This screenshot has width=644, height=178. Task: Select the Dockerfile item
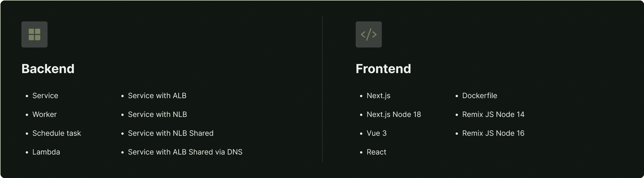coord(479,96)
